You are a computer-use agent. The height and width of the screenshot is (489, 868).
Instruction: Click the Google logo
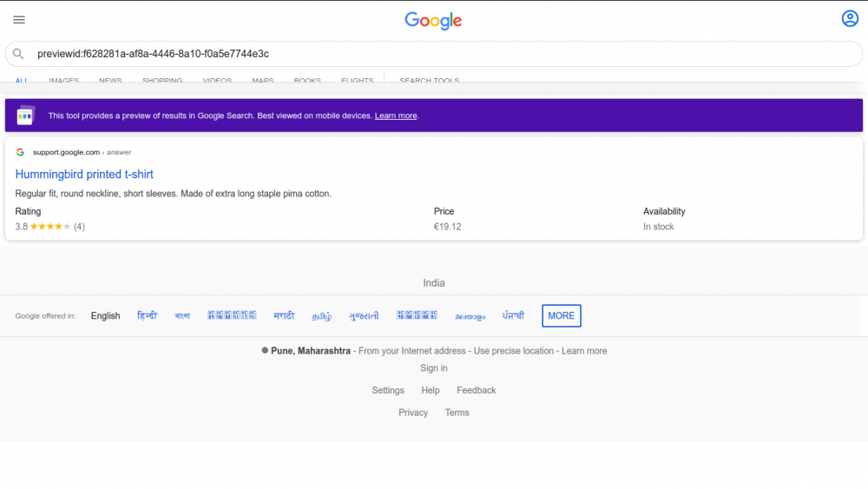click(x=433, y=21)
